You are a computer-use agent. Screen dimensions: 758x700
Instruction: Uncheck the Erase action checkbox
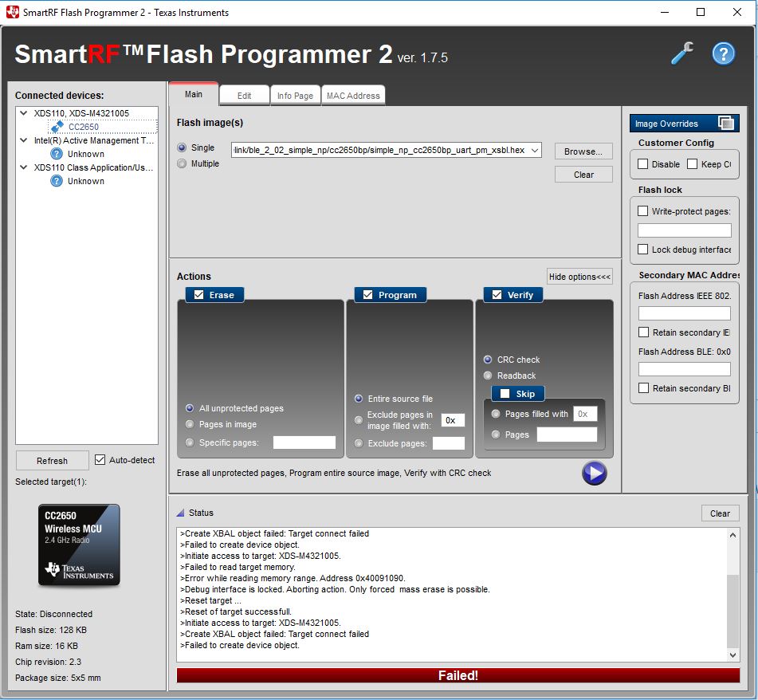click(x=198, y=295)
